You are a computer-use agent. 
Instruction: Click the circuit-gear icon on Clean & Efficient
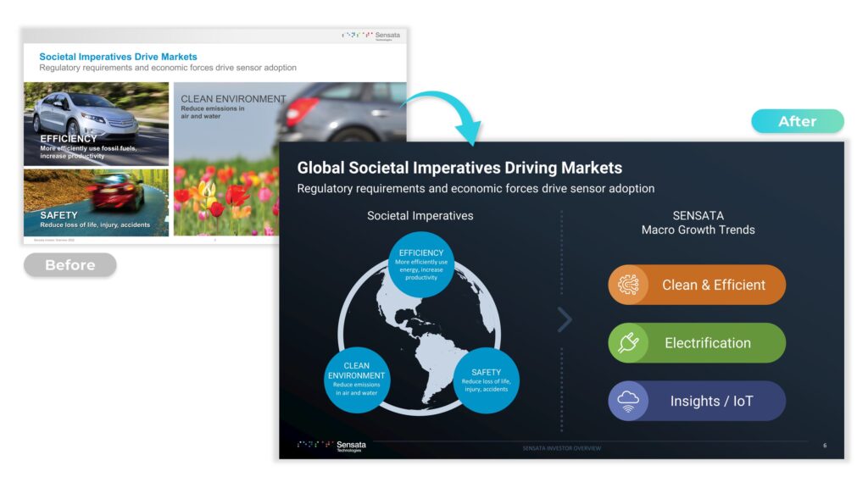click(628, 286)
